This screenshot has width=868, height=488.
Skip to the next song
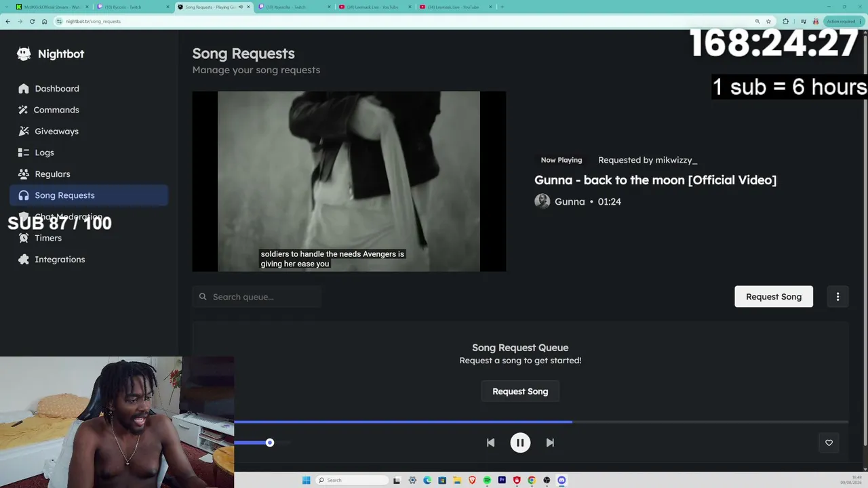coord(550,443)
